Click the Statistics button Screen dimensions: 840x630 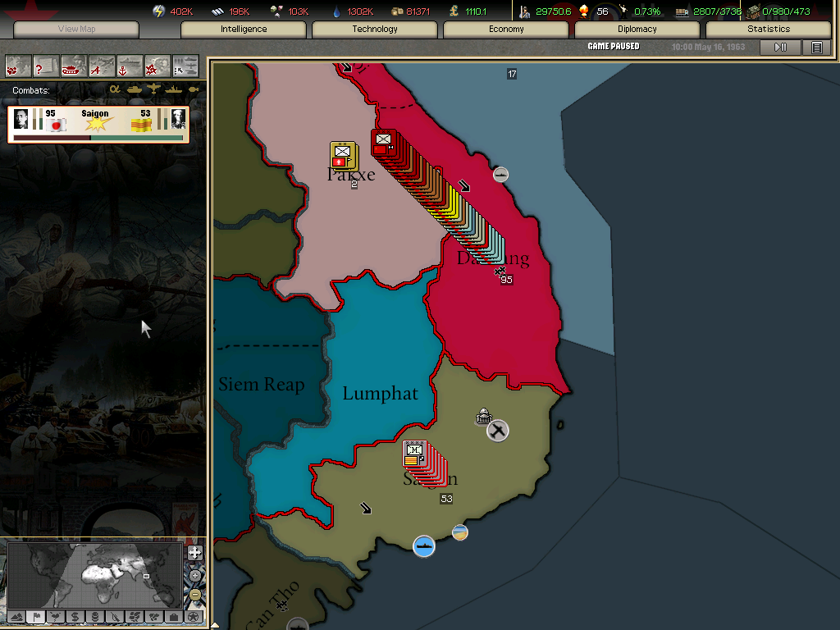[x=769, y=30]
